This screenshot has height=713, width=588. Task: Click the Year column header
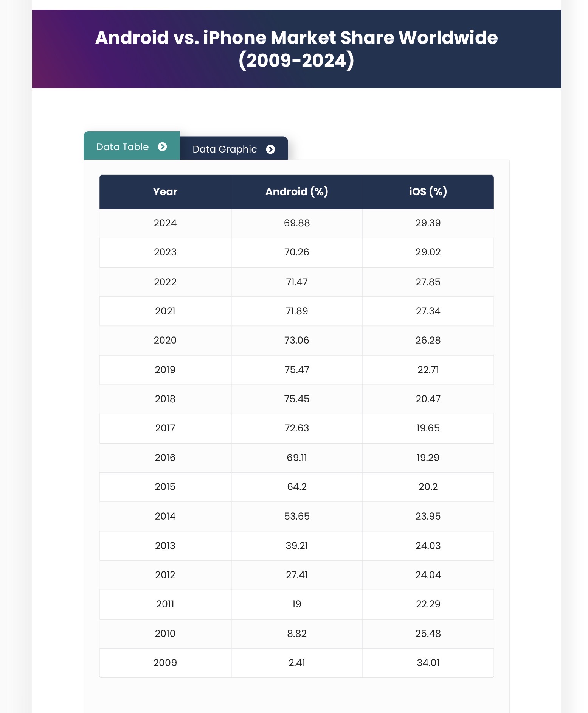[165, 192]
